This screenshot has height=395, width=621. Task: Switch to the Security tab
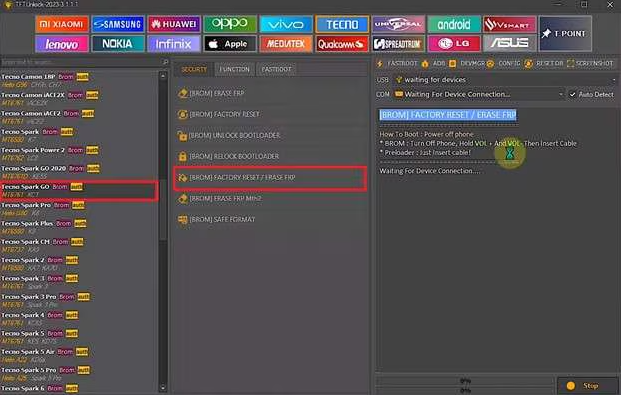194,69
